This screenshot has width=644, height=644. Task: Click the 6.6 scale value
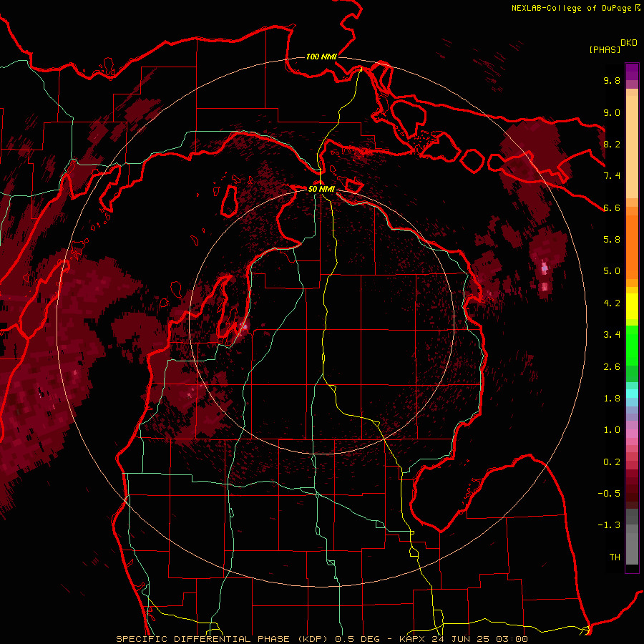click(x=612, y=208)
